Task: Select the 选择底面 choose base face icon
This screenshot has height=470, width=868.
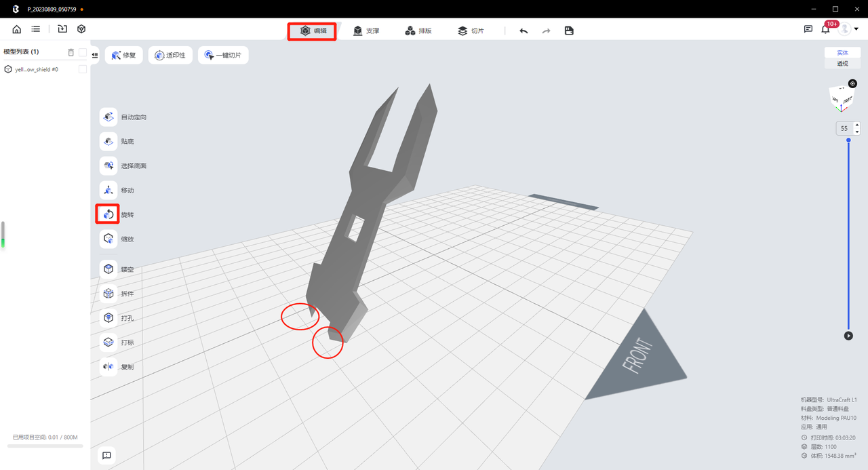Action: pyautogui.click(x=108, y=166)
